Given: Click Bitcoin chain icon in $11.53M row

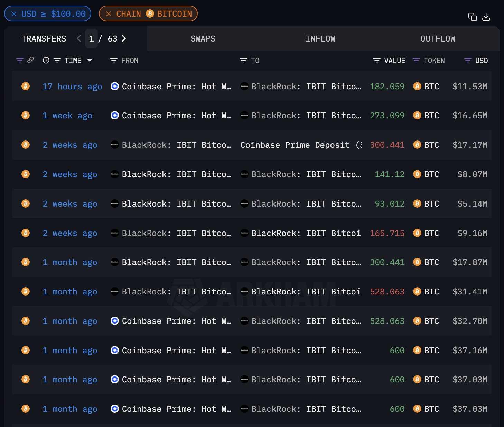Looking at the screenshot, I should tap(26, 86).
